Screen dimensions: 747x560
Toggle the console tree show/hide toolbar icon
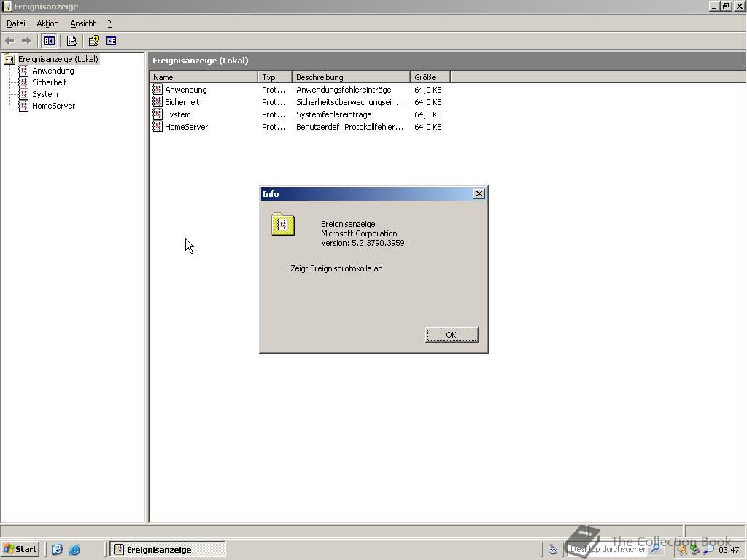(x=49, y=41)
